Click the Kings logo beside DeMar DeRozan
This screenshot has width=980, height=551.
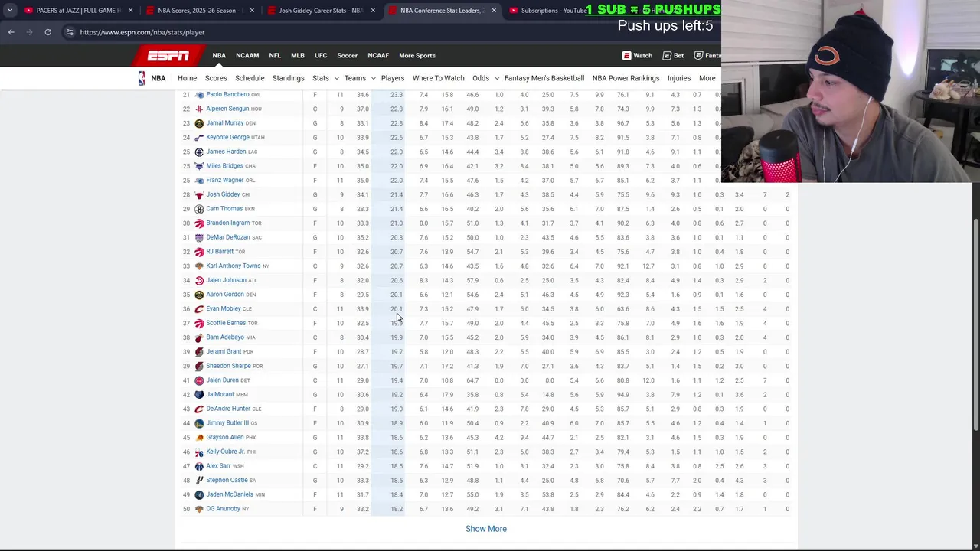pos(199,237)
